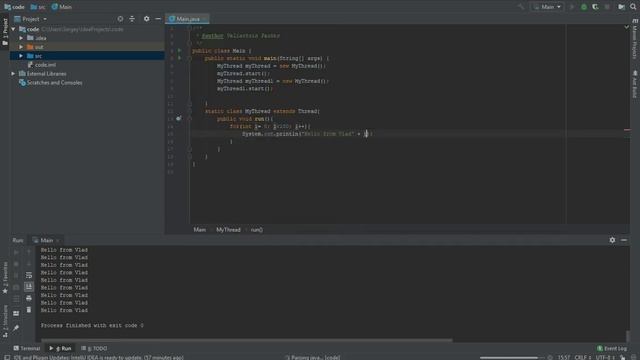Screen dimensions: 640x360
Task: Click the horizontal scrollbar of the Run console
Action: 247,340
